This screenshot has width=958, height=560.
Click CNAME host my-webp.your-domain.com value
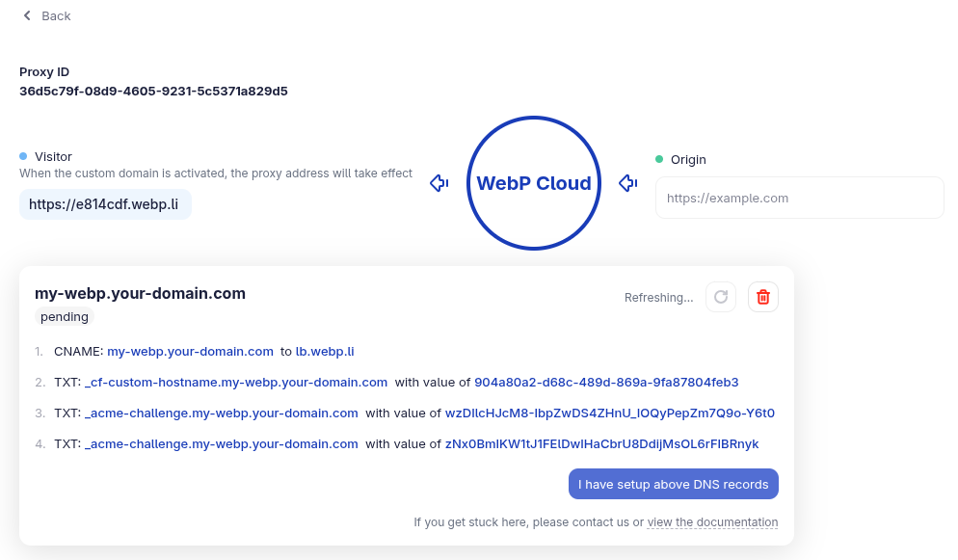tap(190, 352)
